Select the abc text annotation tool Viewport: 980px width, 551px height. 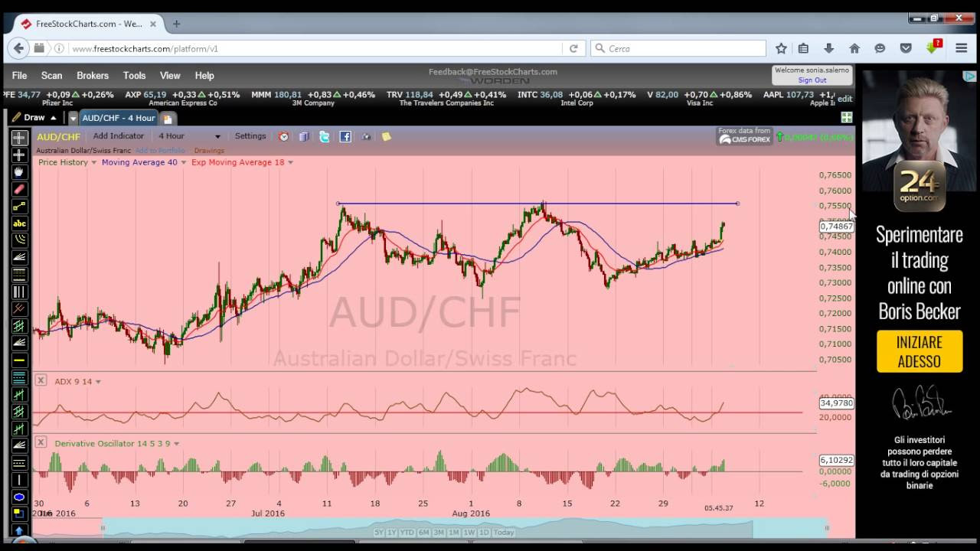(19, 223)
